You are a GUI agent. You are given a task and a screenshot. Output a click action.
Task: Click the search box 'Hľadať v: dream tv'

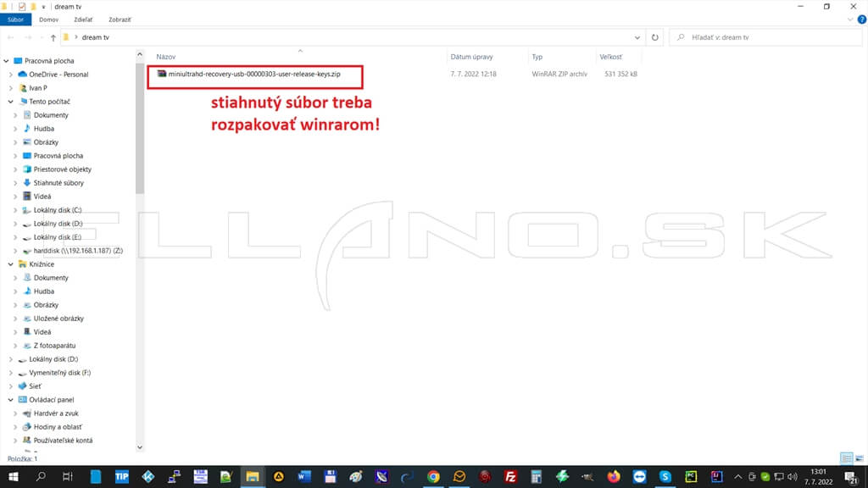coord(766,37)
